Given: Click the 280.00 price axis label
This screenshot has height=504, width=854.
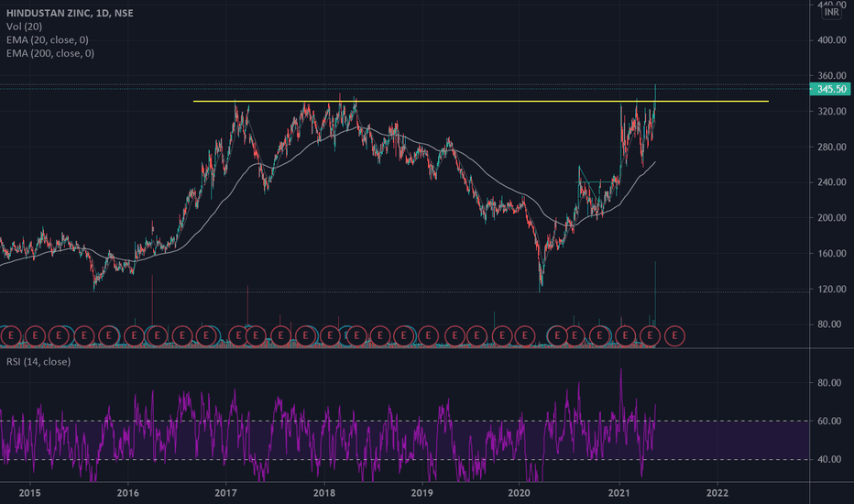Looking at the screenshot, I should click(x=832, y=148).
